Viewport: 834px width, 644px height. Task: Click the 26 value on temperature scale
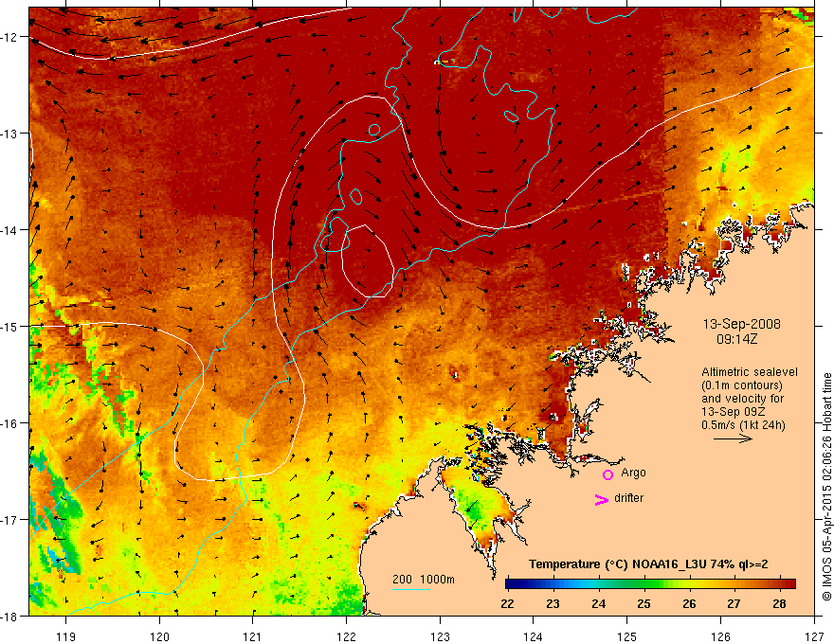(x=689, y=603)
